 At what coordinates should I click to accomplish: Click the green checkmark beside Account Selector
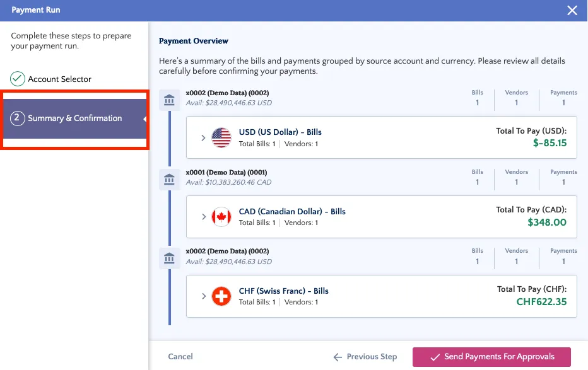[17, 79]
